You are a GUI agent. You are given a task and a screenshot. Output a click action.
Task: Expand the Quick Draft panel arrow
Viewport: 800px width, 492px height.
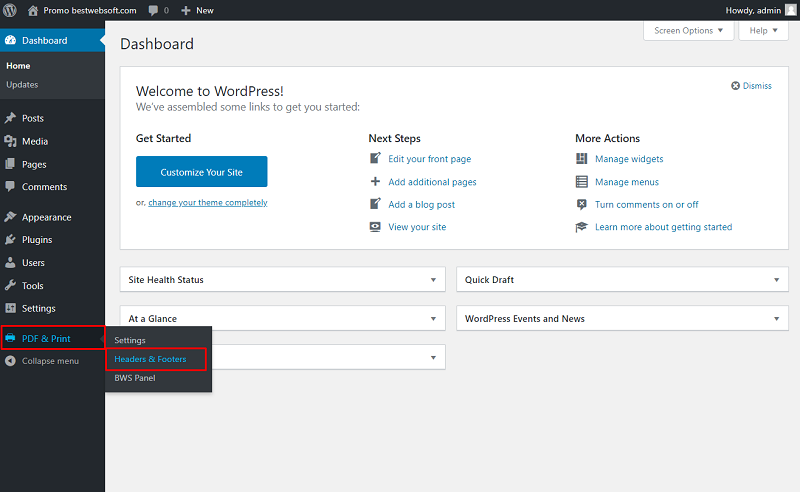(777, 280)
